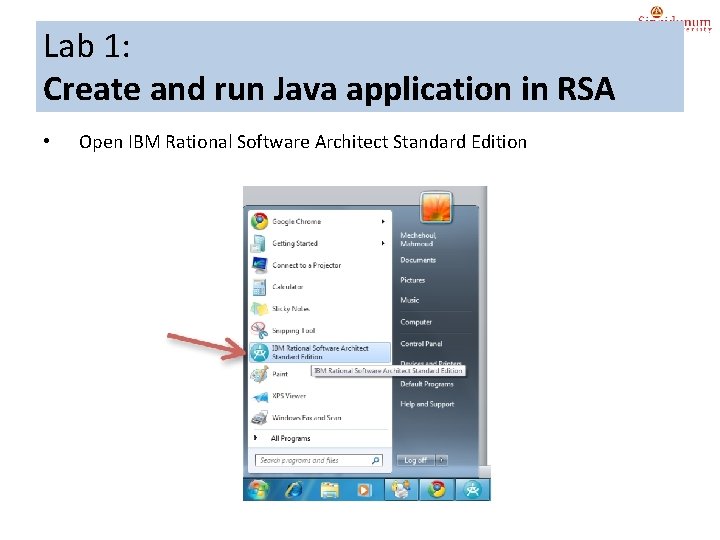Viewport: 720px width, 540px height.
Task: Click the user account flower picture
Action: [436, 208]
